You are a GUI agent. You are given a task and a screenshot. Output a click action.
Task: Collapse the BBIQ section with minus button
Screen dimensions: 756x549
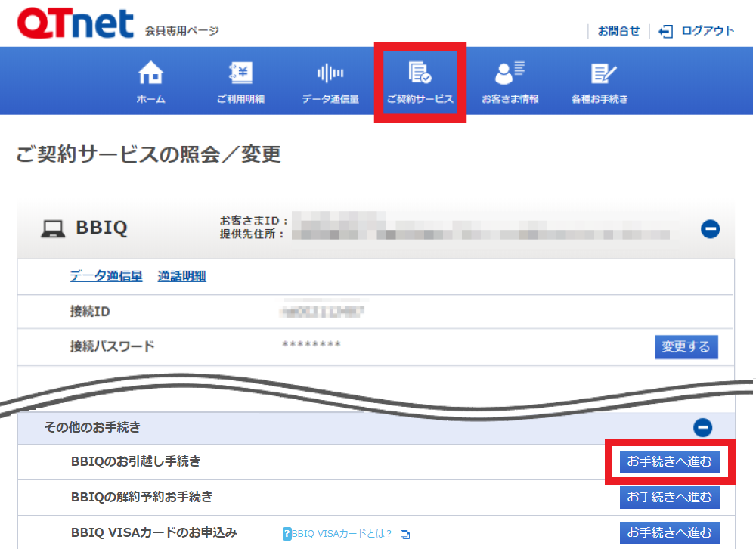coord(710,229)
